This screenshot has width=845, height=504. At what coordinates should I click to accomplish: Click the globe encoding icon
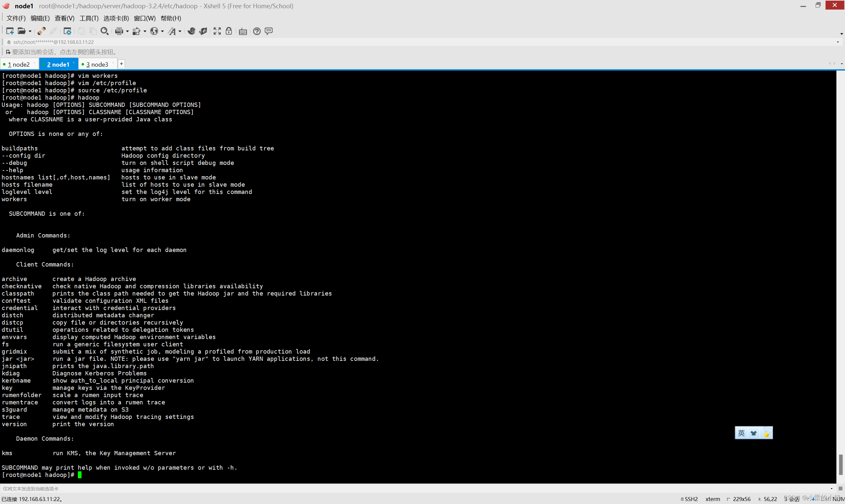click(x=154, y=31)
